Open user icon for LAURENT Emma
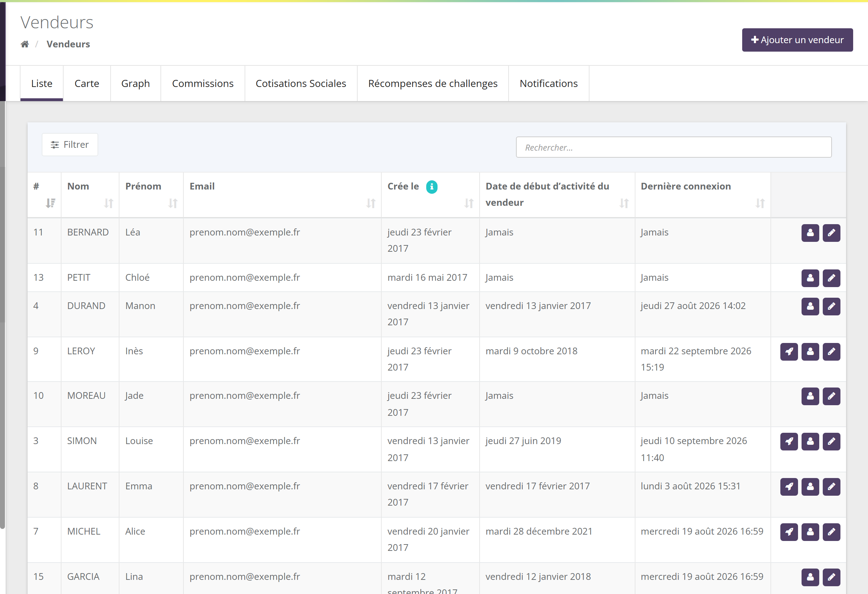 (810, 487)
